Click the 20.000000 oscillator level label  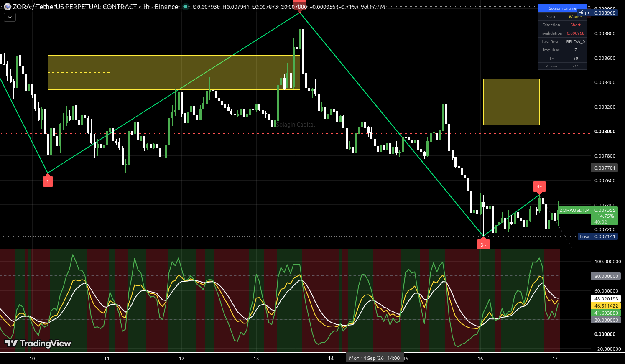coord(606,320)
